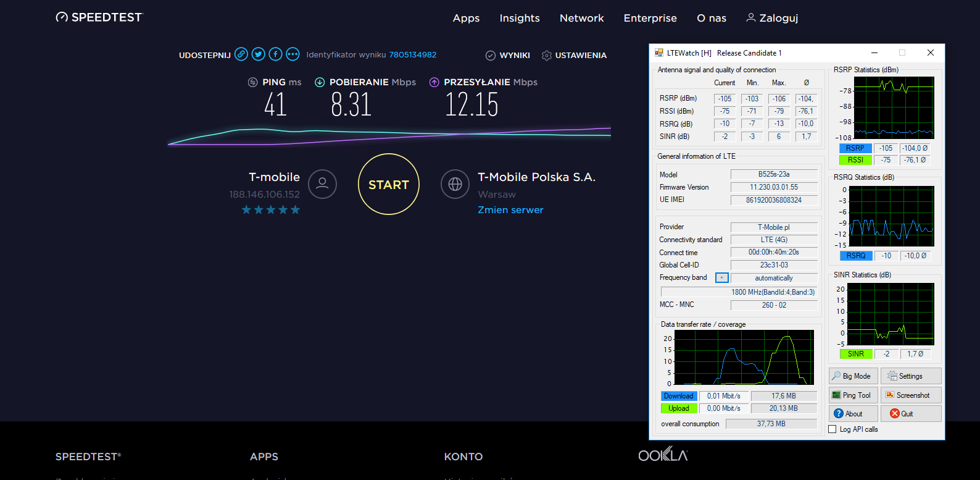Click the Download total 17,6 MB value
Screen dimensions: 980x480
(x=784, y=396)
